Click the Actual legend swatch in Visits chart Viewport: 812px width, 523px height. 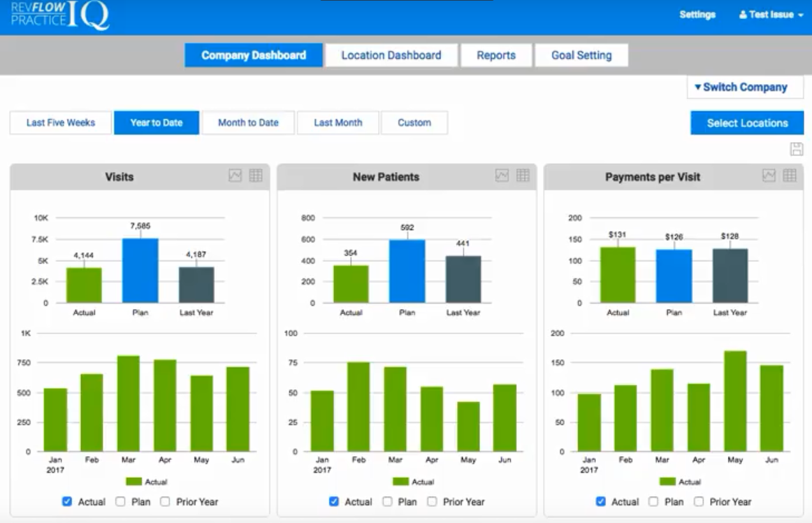(134, 482)
